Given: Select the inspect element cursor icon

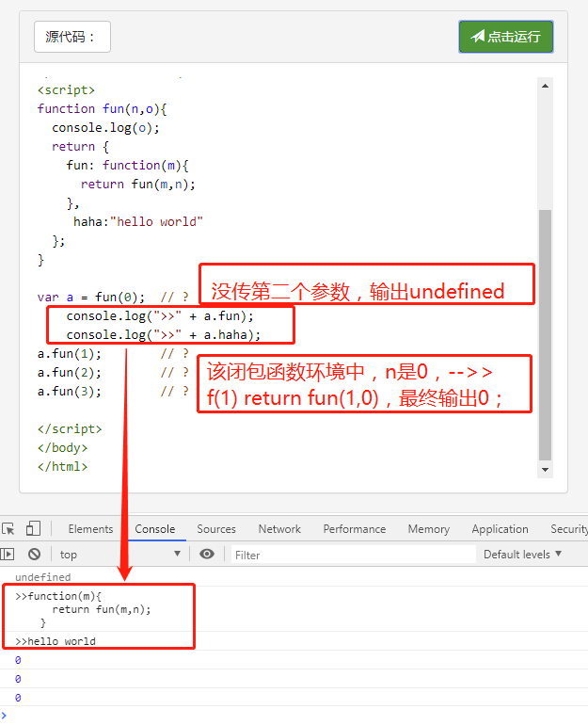Looking at the screenshot, I should click(x=8, y=528).
